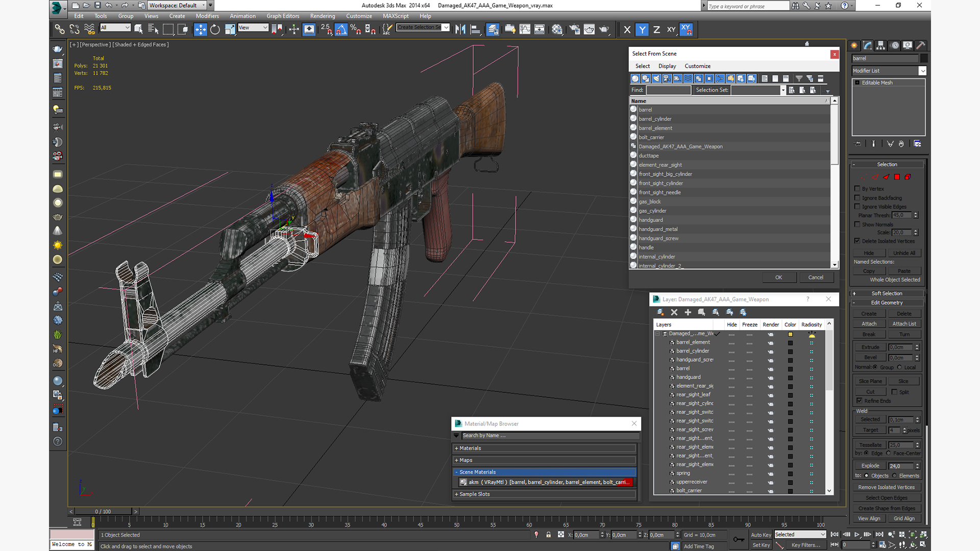The image size is (980, 551).
Task: Click the Bind to Space Warp icon
Action: pyautogui.click(x=89, y=30)
